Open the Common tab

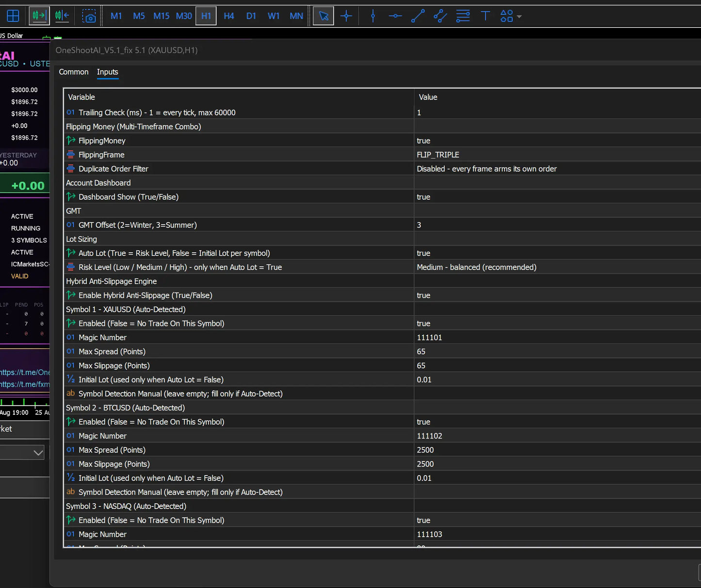coord(74,72)
